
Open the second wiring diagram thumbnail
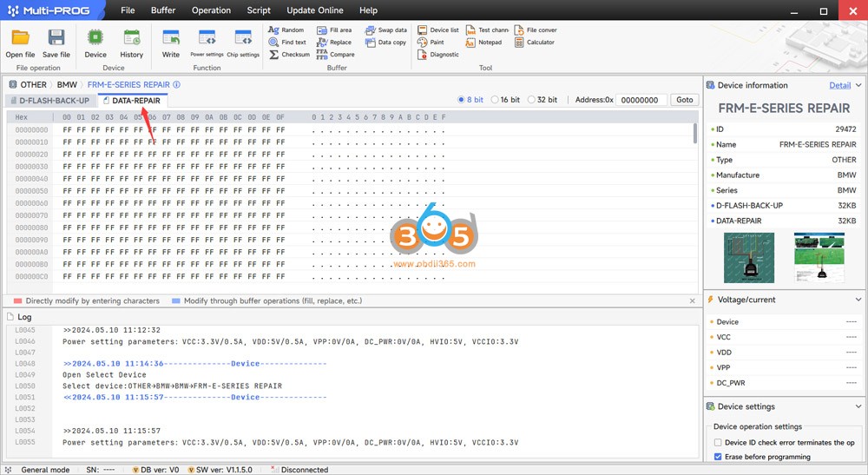[x=819, y=257]
